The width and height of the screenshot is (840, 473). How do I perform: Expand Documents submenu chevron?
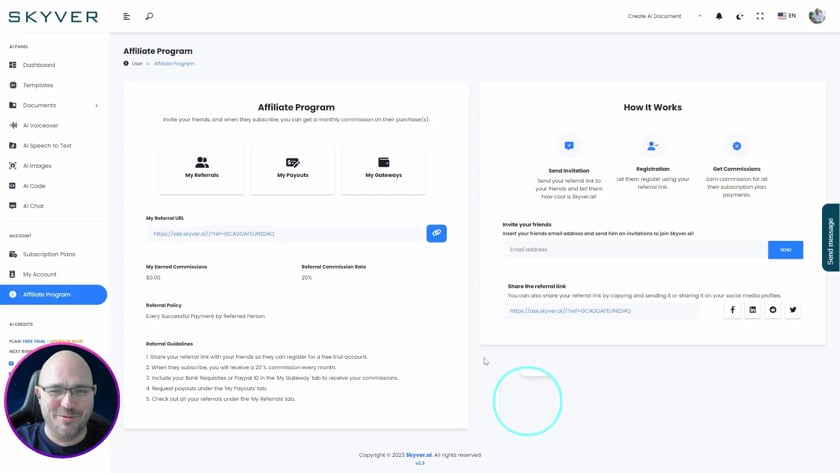(97, 106)
